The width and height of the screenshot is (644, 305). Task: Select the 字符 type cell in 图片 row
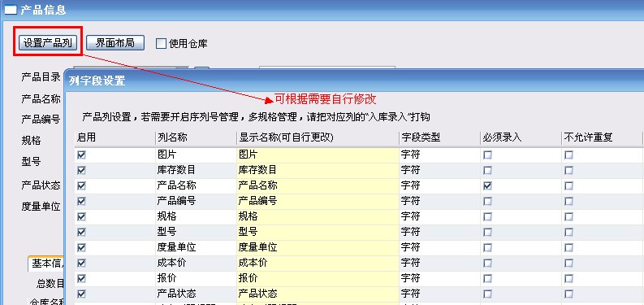tap(439, 155)
